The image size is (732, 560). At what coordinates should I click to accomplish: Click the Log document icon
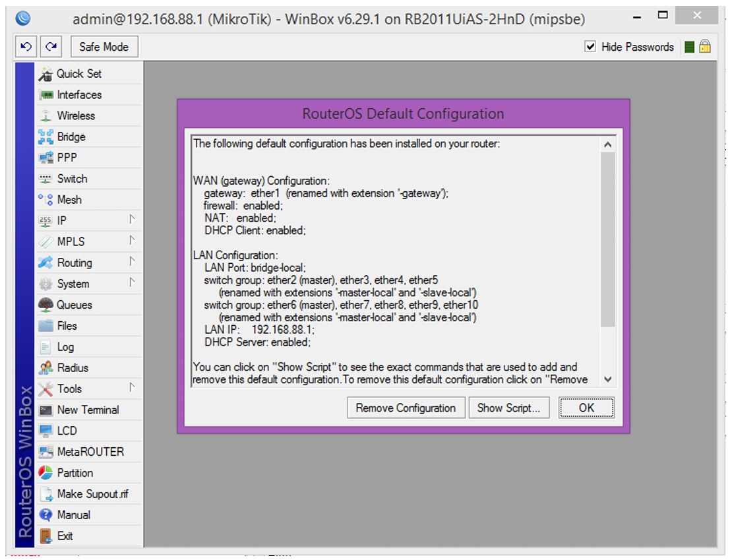tap(46, 347)
